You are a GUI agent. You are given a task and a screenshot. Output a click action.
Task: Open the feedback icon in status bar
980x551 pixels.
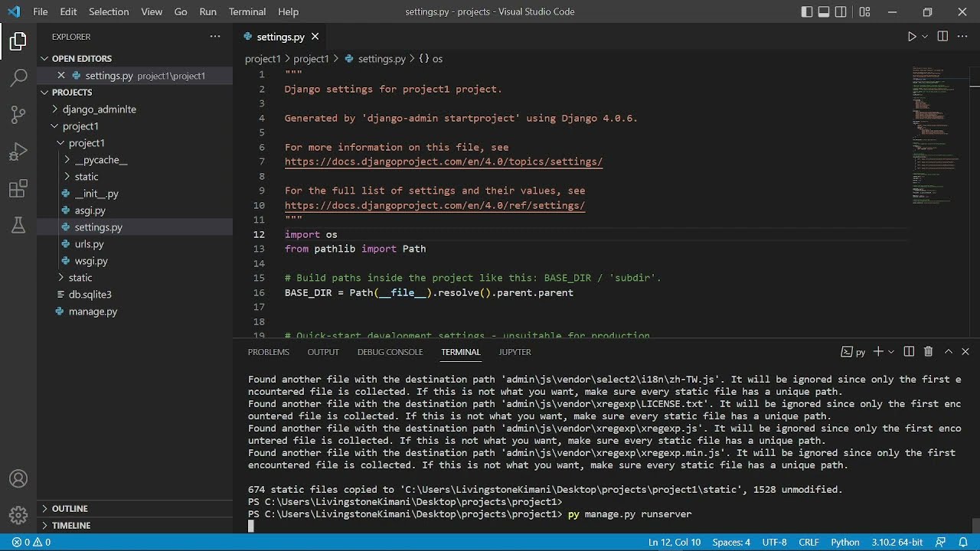pyautogui.click(x=942, y=542)
